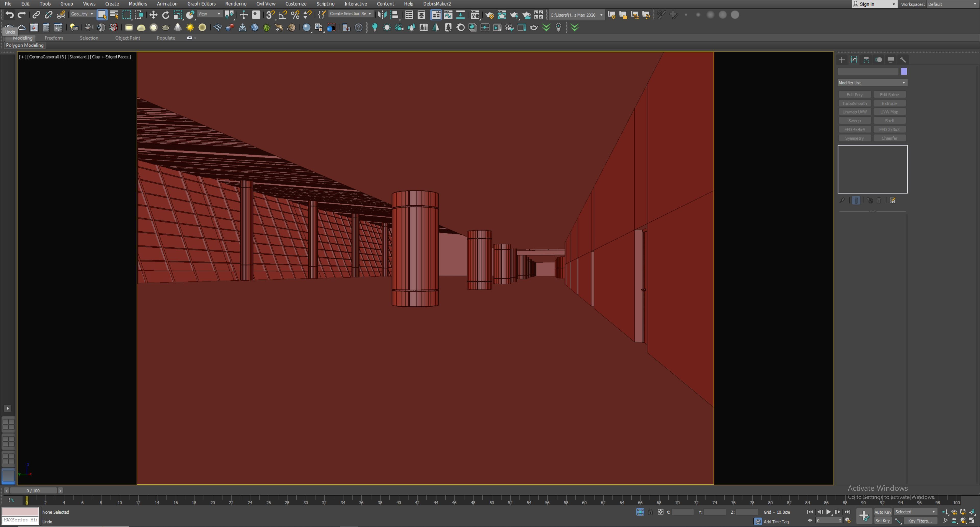Image resolution: width=980 pixels, height=527 pixels.
Task: Toggle Show End Result in modifier stack
Action: pyautogui.click(x=856, y=200)
